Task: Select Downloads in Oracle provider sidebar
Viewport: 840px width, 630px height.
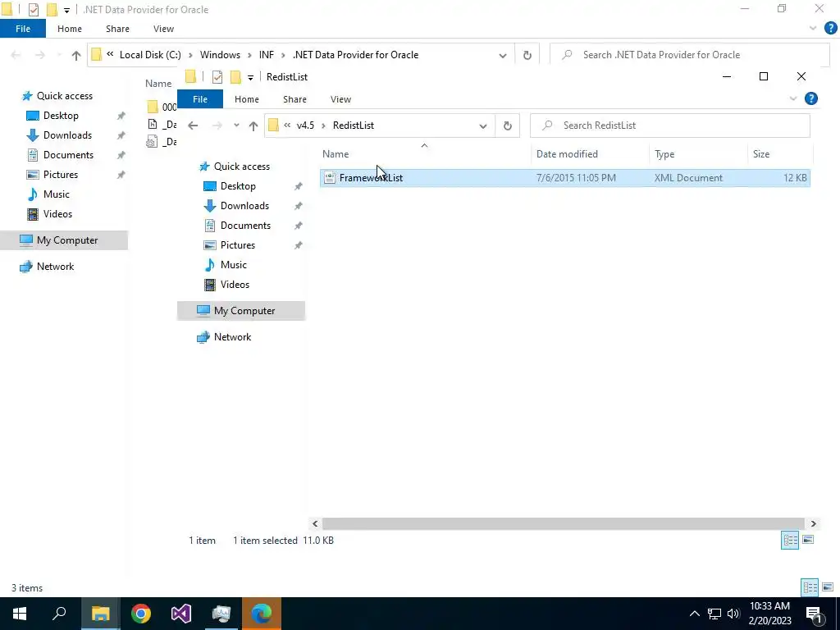Action: [x=67, y=135]
